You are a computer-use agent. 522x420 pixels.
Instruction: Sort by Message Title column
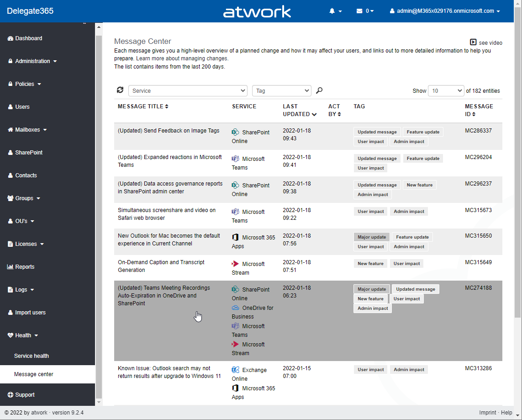pyautogui.click(x=143, y=106)
